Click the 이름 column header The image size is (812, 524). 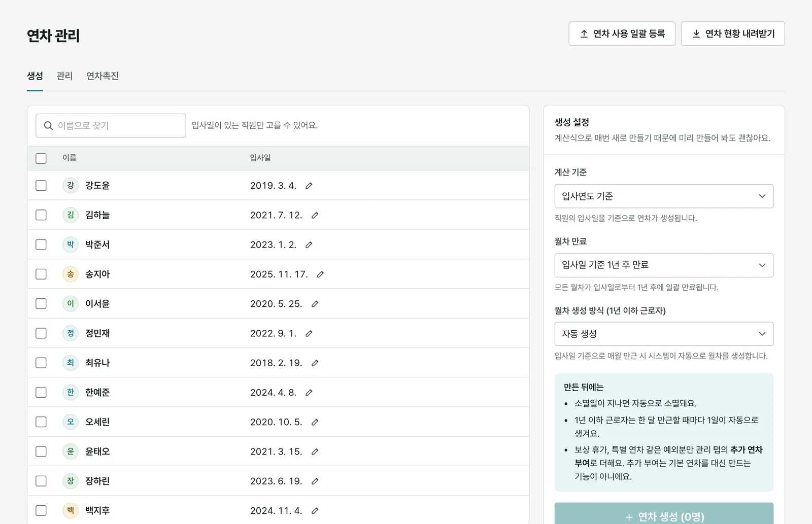(x=70, y=158)
